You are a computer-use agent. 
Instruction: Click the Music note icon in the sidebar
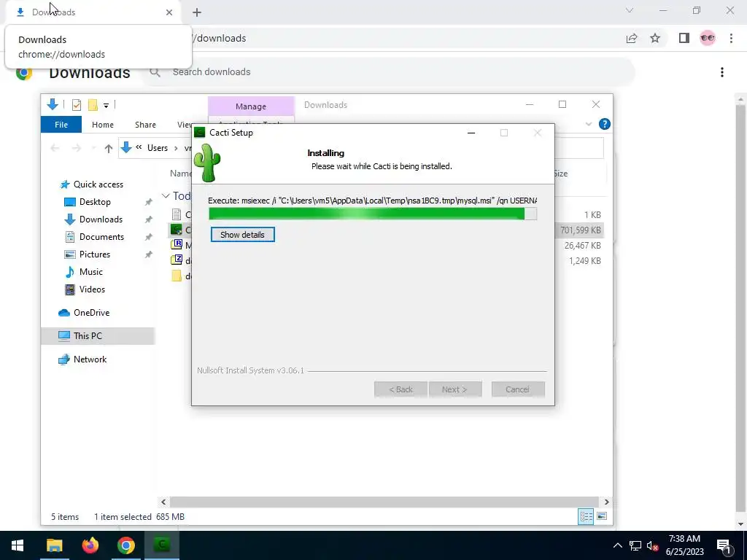coord(69,272)
